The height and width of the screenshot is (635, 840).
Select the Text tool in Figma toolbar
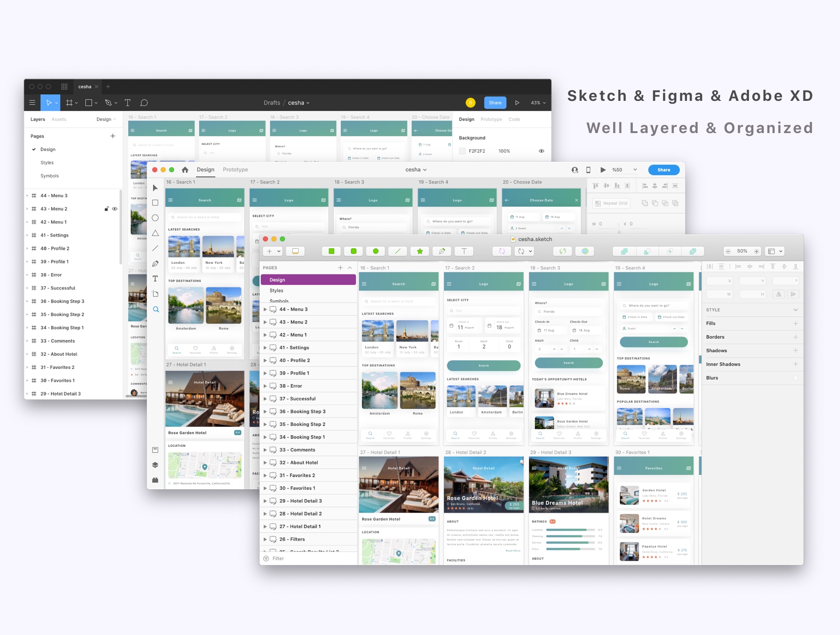click(127, 103)
